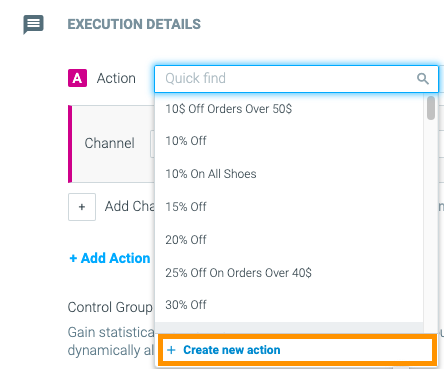Select the "20% Off" option
The width and height of the screenshot is (444, 369).
(x=289, y=240)
